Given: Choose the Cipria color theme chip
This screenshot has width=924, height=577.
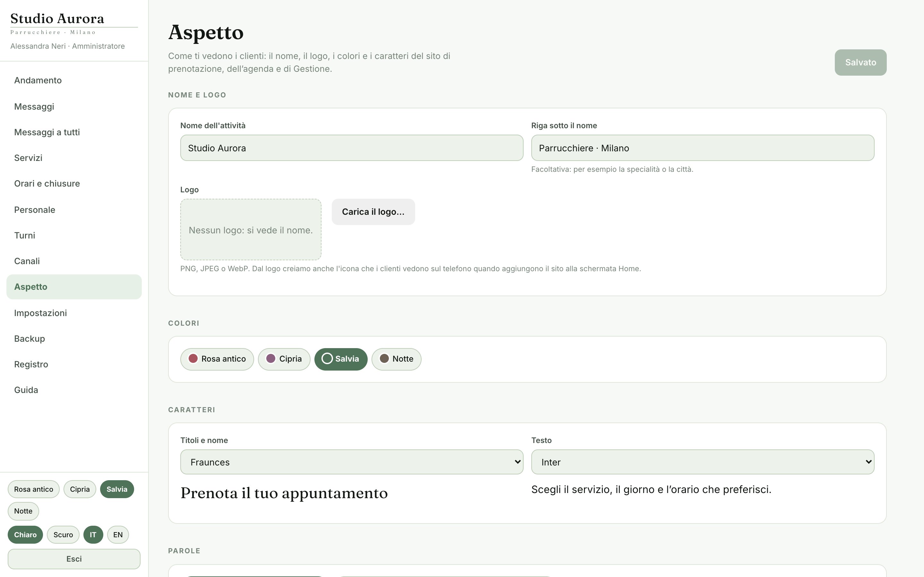Looking at the screenshot, I should pyautogui.click(x=284, y=359).
